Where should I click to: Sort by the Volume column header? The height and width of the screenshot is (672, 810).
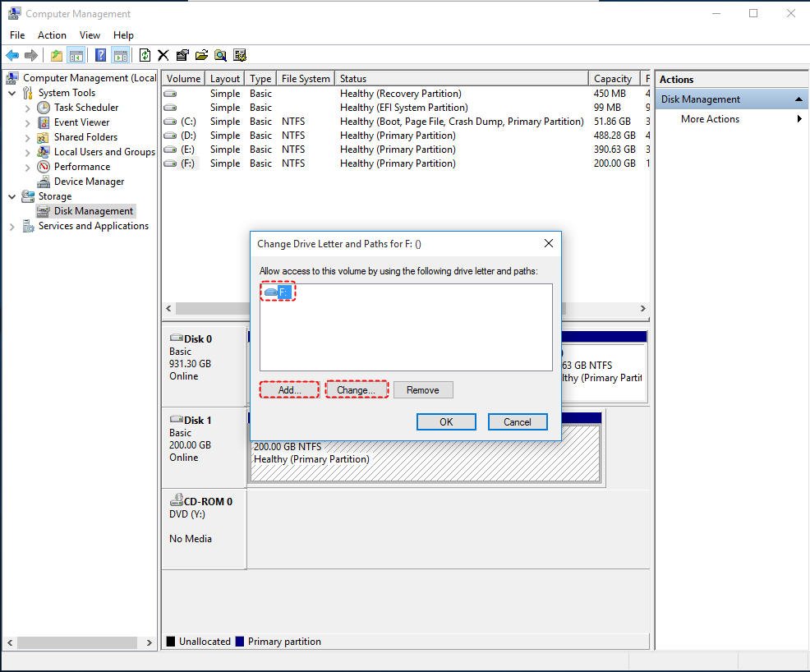tap(183, 79)
